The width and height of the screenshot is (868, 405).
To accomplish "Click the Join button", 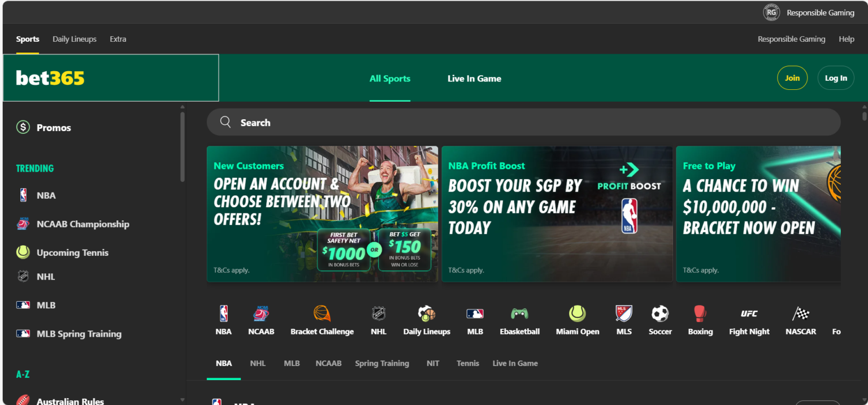I will (792, 78).
